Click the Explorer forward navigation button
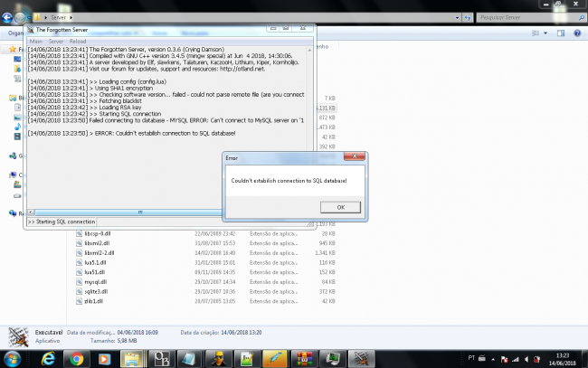 click(x=20, y=17)
